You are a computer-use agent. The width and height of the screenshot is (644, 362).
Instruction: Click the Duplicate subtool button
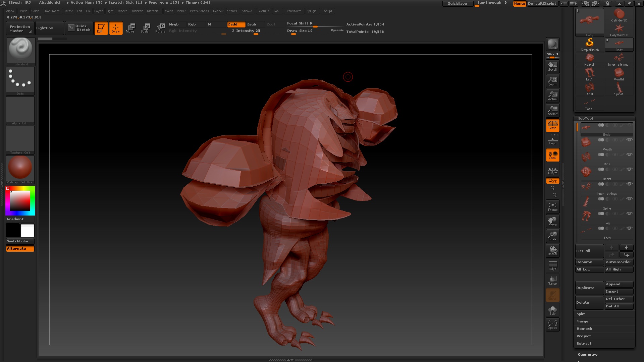coord(589,288)
